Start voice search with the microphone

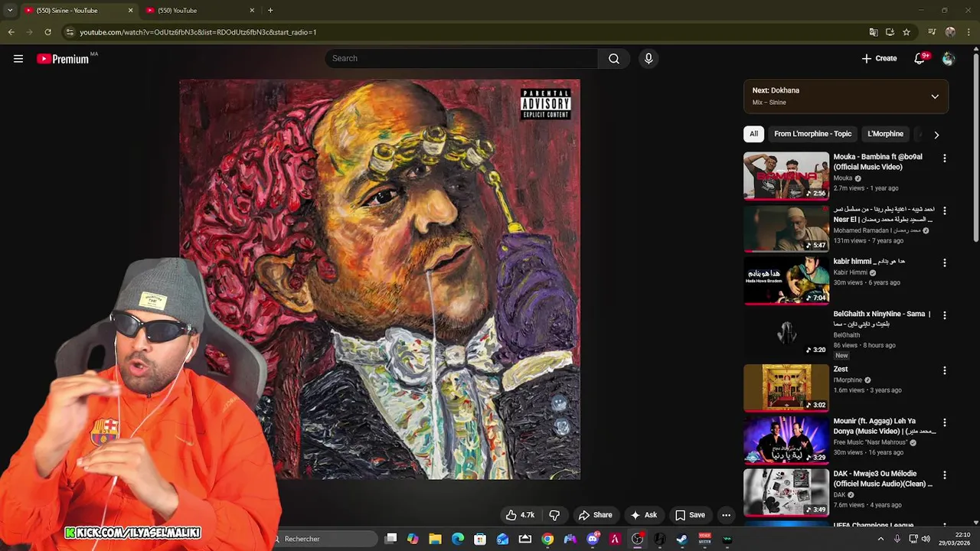(648, 58)
